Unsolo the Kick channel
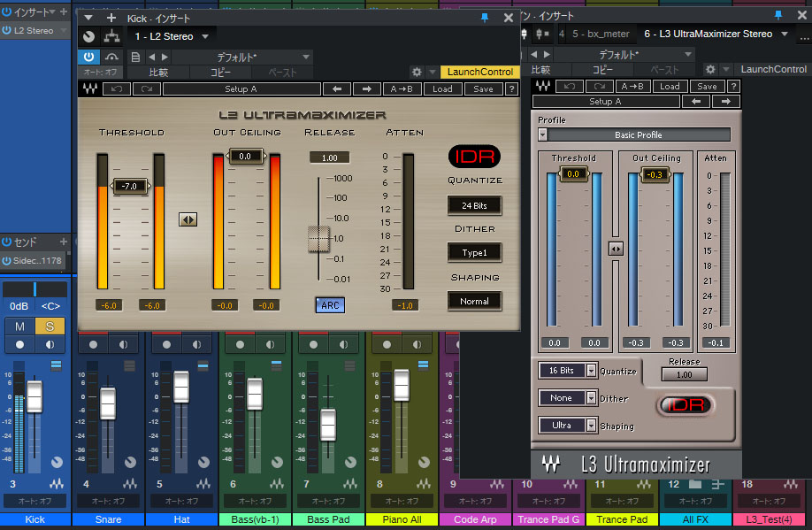 [x=49, y=326]
